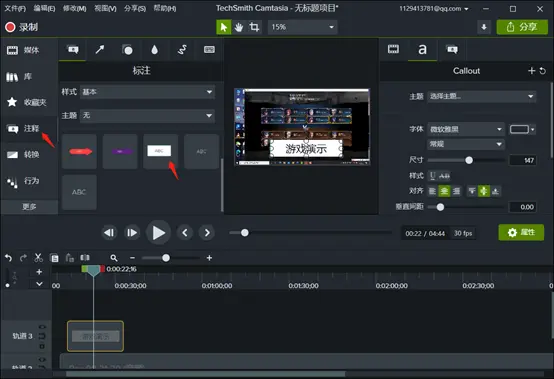
Task: Click the 更多 (More) sidebar button
Action: pos(29,206)
